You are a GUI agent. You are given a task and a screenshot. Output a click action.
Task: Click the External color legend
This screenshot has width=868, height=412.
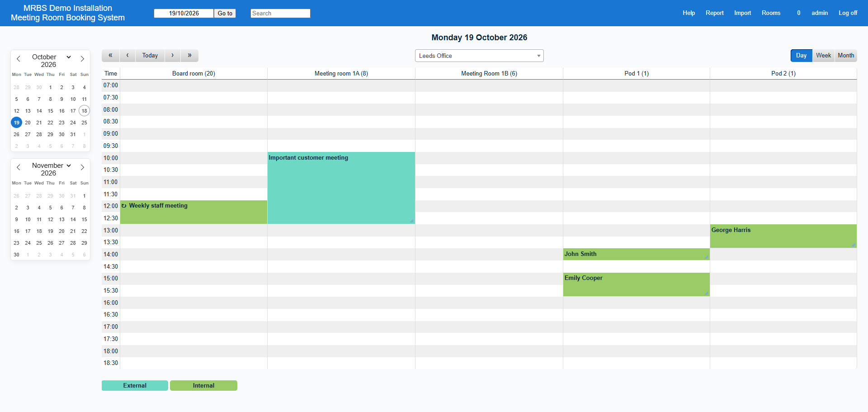click(135, 386)
